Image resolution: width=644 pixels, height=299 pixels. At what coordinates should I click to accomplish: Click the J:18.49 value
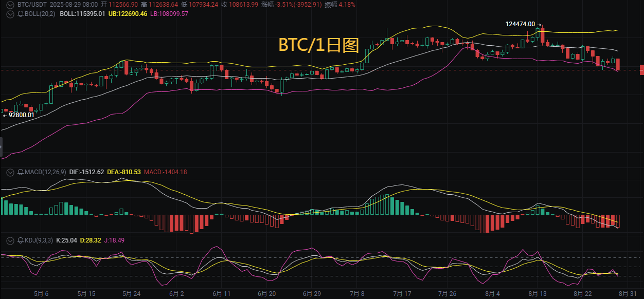point(114,240)
